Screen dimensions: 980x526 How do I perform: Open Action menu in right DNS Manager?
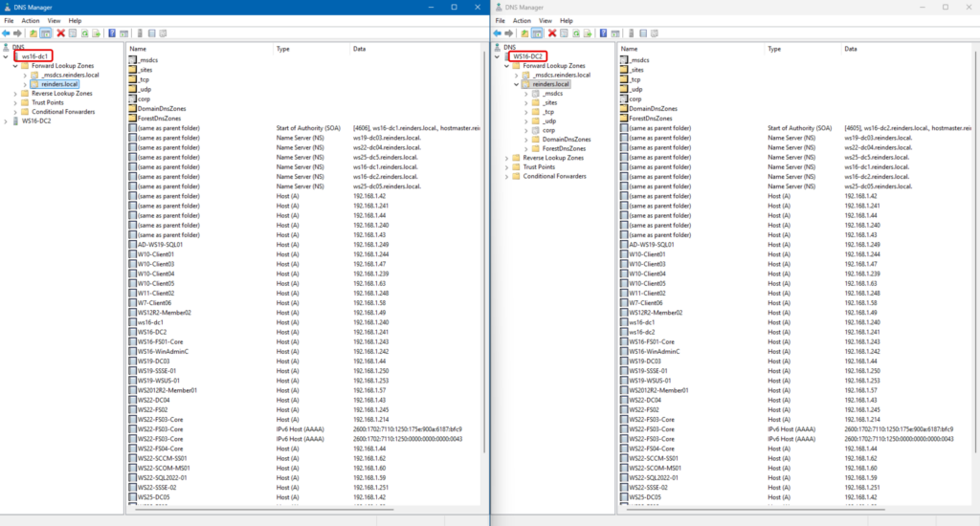(522, 21)
